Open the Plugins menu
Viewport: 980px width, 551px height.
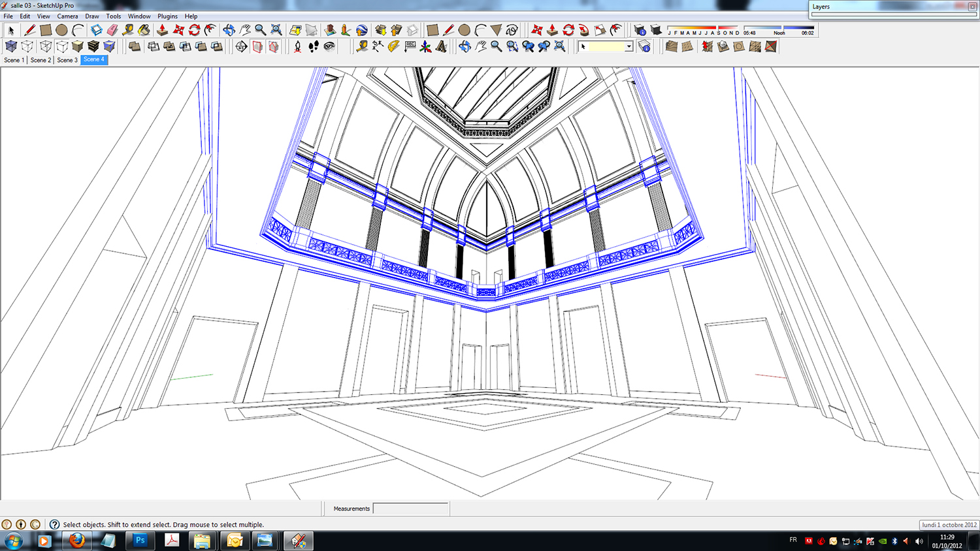click(x=167, y=16)
